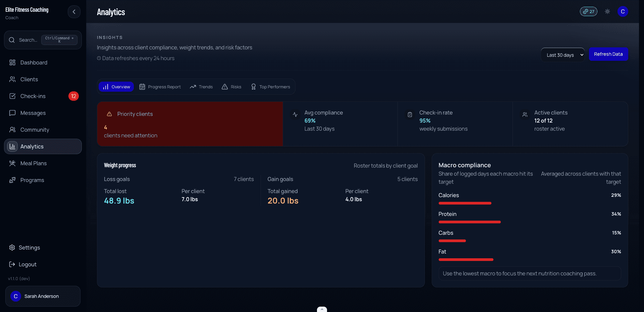The height and width of the screenshot is (312, 644).
Task: Click the search magnifier icon
Action: pyautogui.click(x=12, y=40)
